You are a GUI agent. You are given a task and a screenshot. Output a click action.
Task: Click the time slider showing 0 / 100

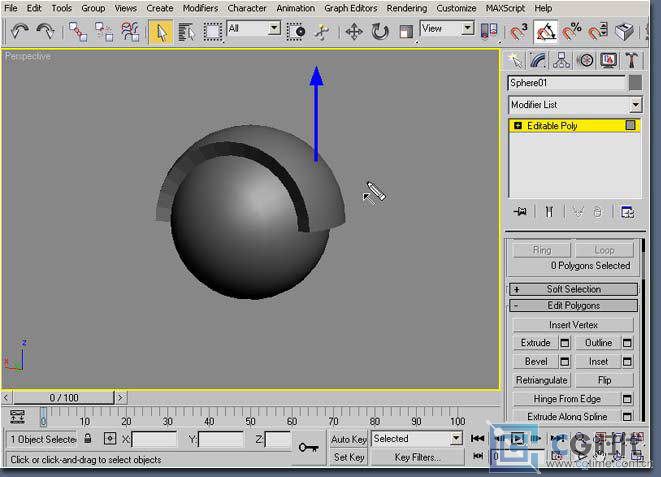tap(64, 397)
